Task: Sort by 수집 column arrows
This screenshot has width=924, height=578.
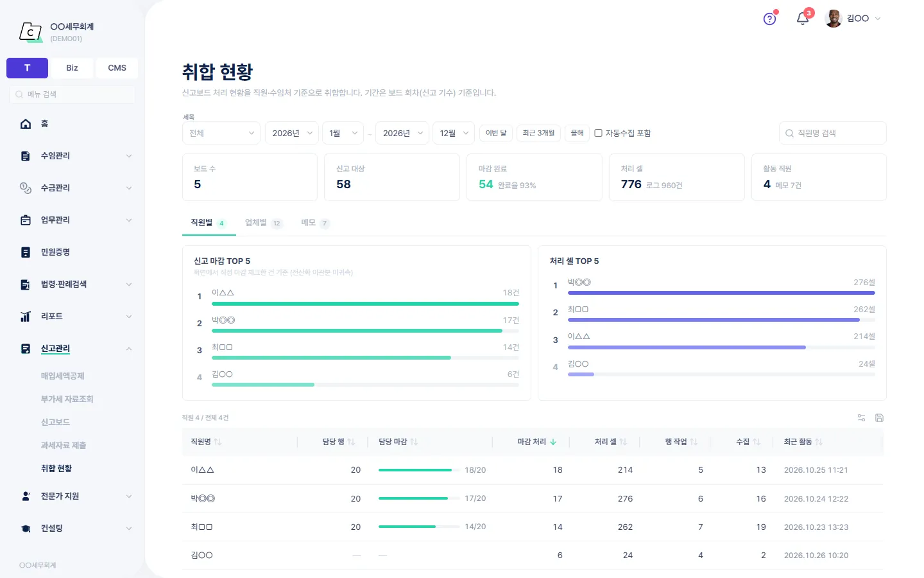Action: 757,442
